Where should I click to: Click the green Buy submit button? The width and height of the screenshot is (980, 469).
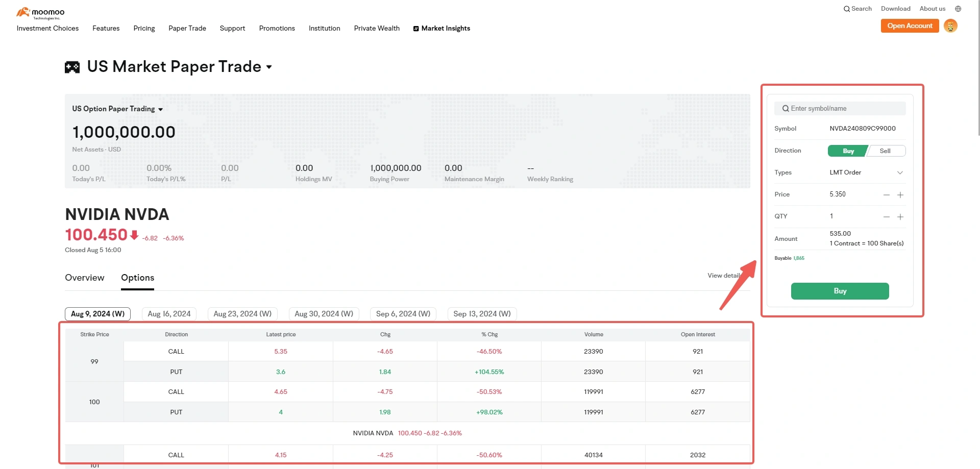840,291
